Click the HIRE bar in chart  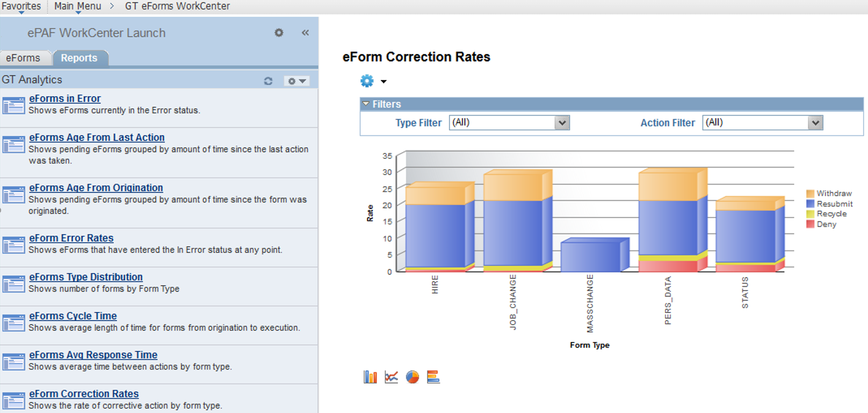pyautogui.click(x=440, y=228)
